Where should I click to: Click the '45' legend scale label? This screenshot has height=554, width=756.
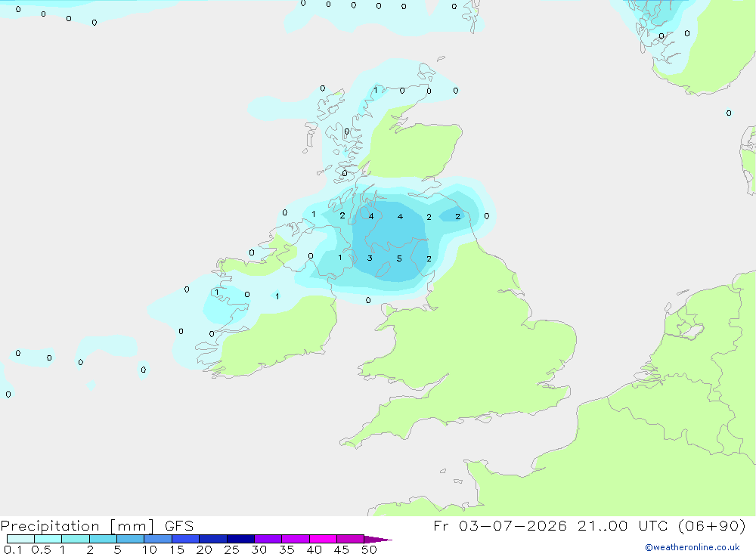point(342,549)
